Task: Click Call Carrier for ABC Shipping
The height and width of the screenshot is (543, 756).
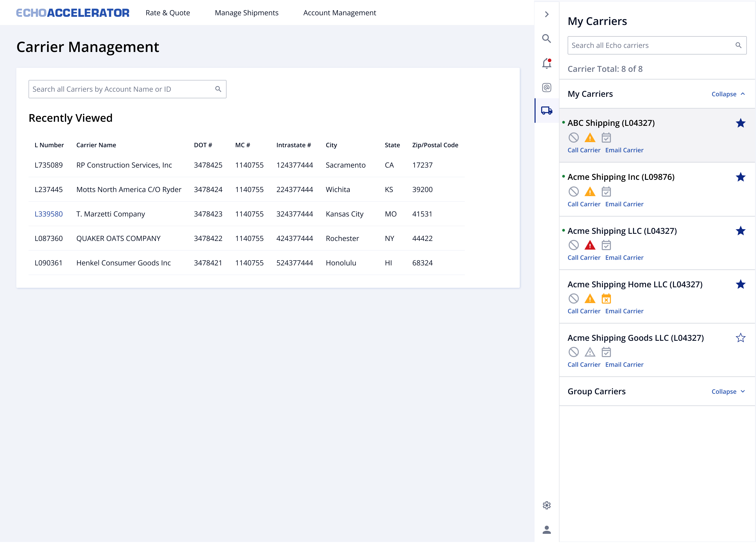Action: [584, 150]
